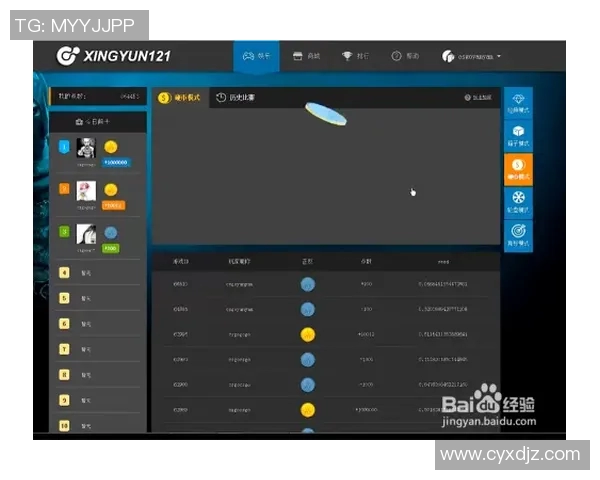This screenshot has width=600, height=480.
Task: Open the help question-mark nav item
Action: [405, 56]
